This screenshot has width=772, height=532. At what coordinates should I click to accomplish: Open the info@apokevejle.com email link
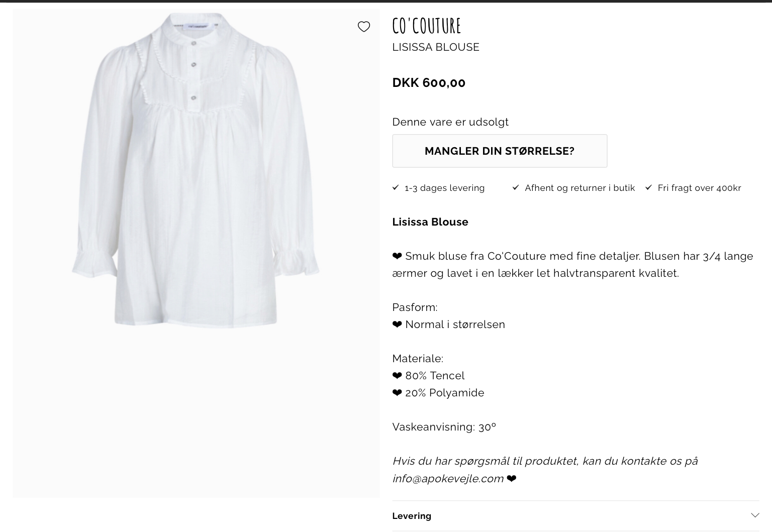pyautogui.click(x=448, y=479)
